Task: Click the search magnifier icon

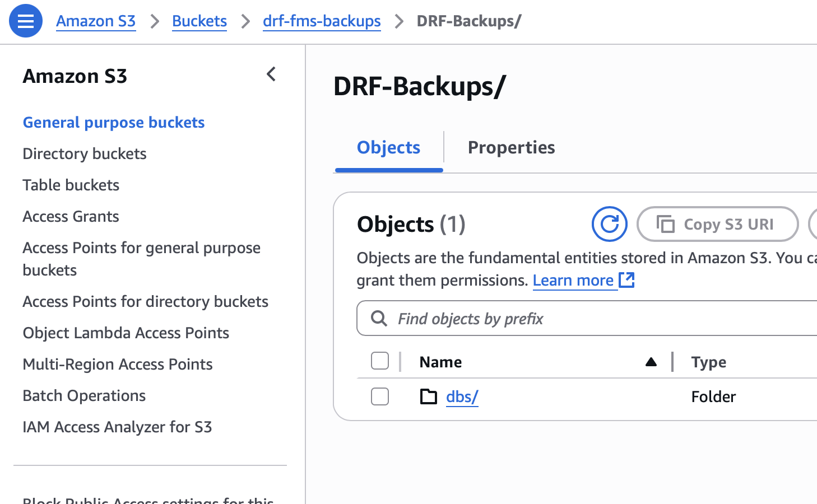Action: coord(379,319)
